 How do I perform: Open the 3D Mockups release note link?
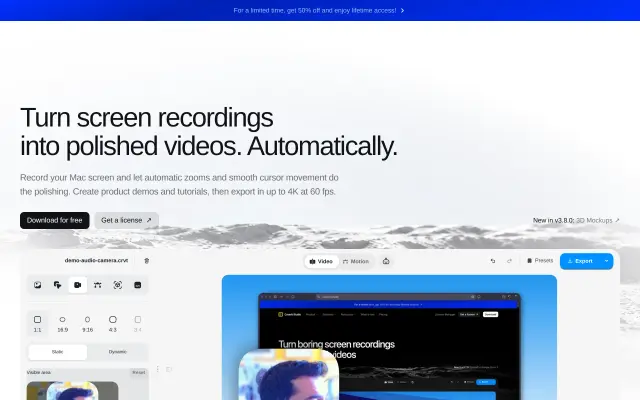[x=598, y=220]
